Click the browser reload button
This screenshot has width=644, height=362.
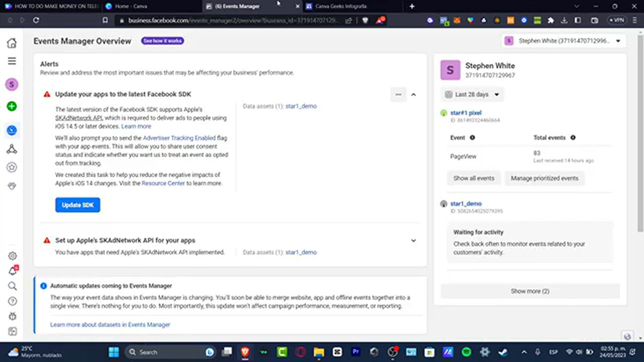36,20
